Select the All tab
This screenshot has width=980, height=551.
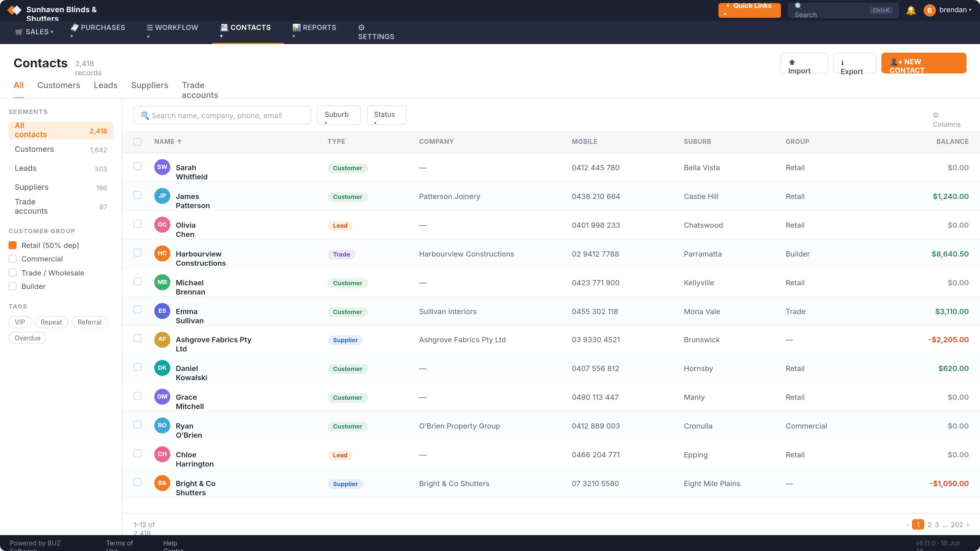pos(19,85)
